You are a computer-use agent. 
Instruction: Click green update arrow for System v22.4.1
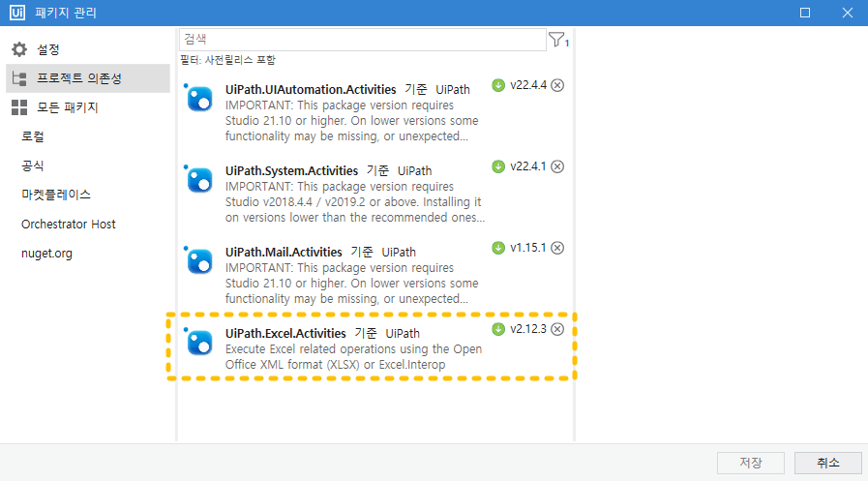tap(498, 166)
